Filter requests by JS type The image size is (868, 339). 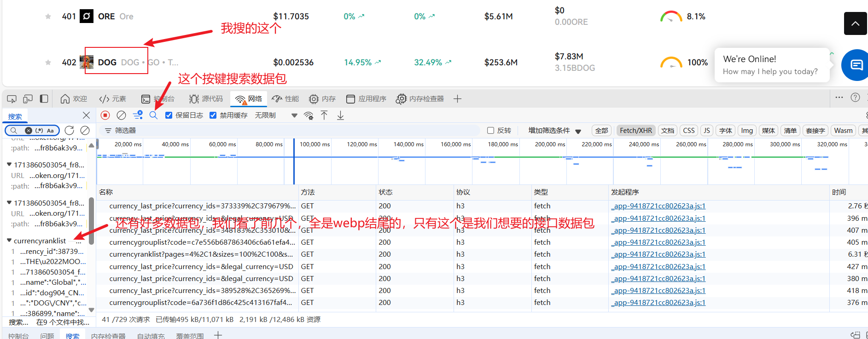pos(706,131)
